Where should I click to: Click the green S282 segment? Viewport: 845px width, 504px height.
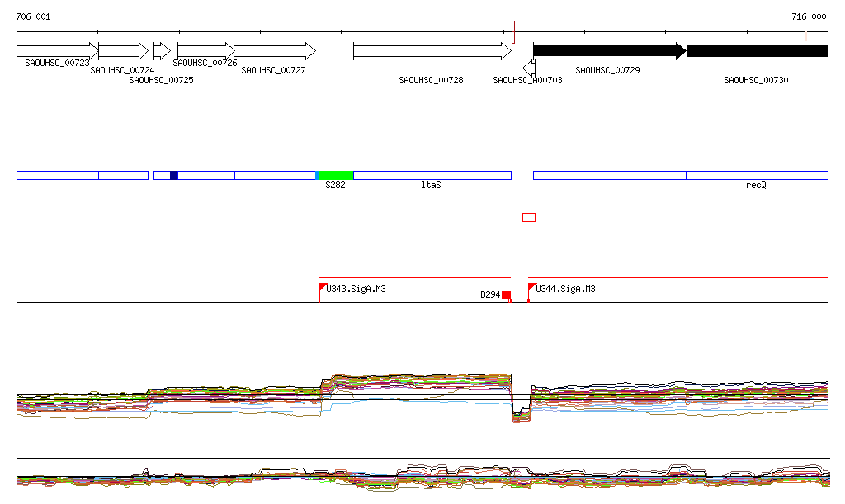tap(337, 175)
